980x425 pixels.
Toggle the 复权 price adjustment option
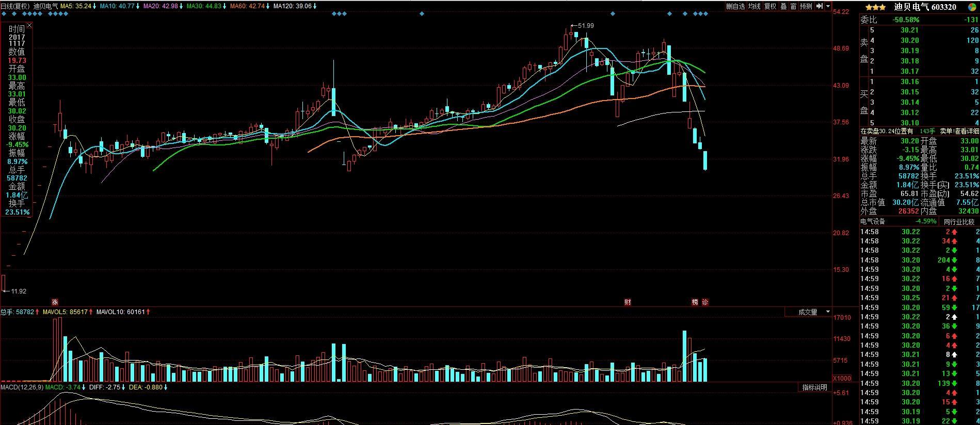tap(770, 6)
